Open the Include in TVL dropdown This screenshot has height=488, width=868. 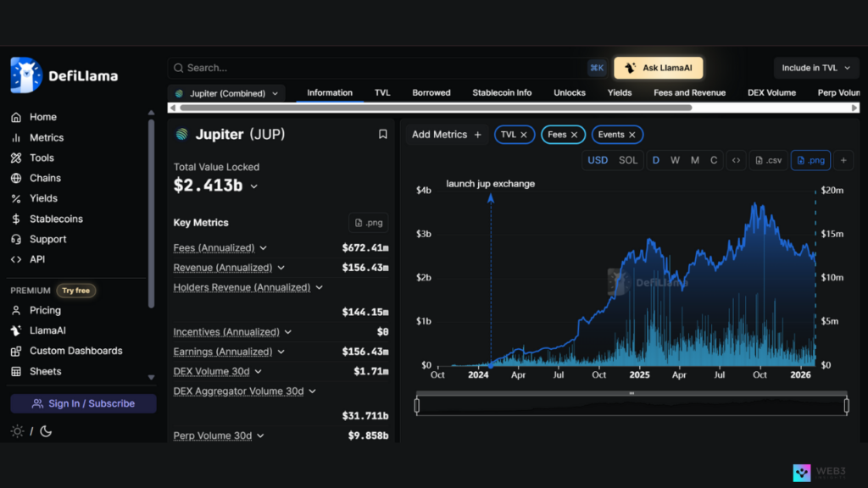815,68
